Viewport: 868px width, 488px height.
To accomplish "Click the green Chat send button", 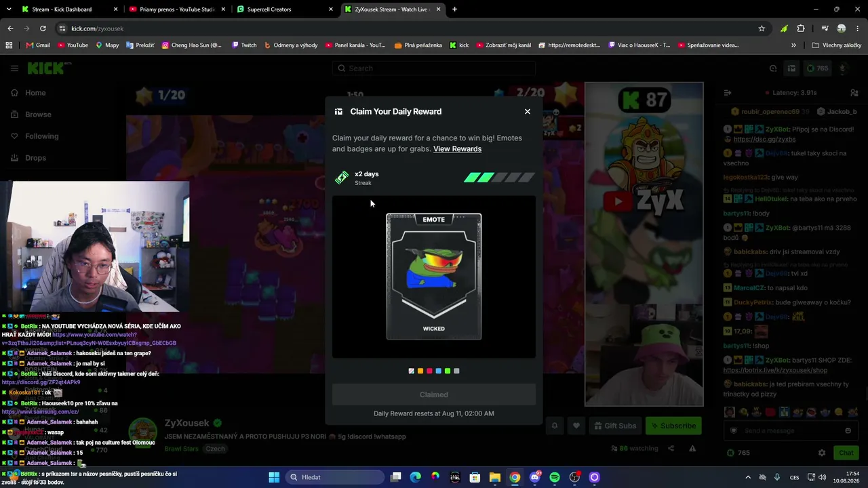I will click(x=846, y=453).
